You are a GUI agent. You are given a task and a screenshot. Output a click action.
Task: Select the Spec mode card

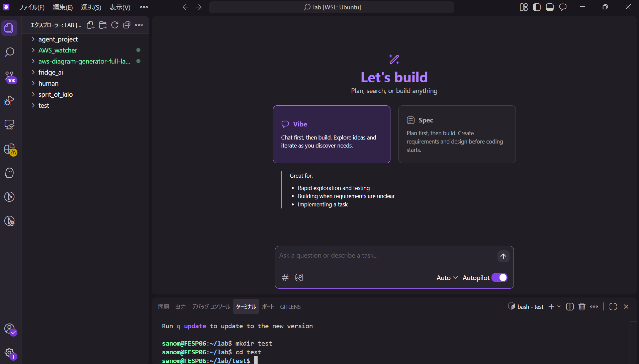point(457,134)
